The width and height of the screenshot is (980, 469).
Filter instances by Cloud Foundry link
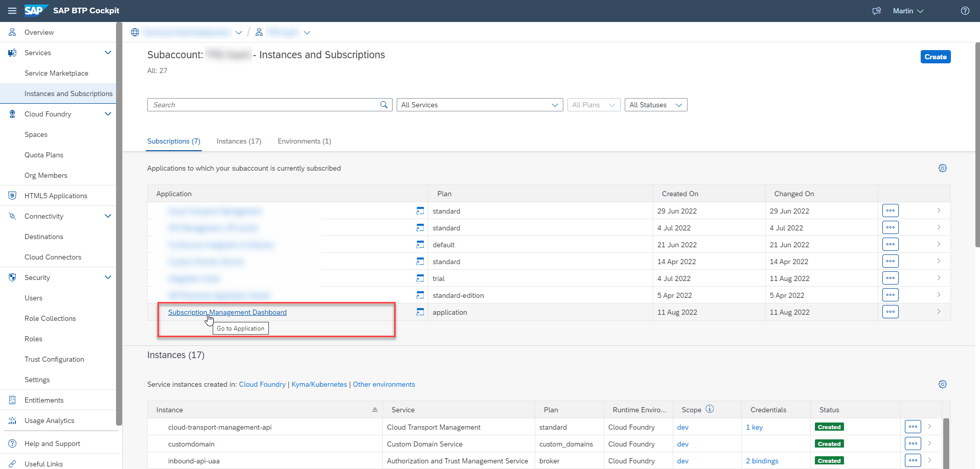point(262,384)
